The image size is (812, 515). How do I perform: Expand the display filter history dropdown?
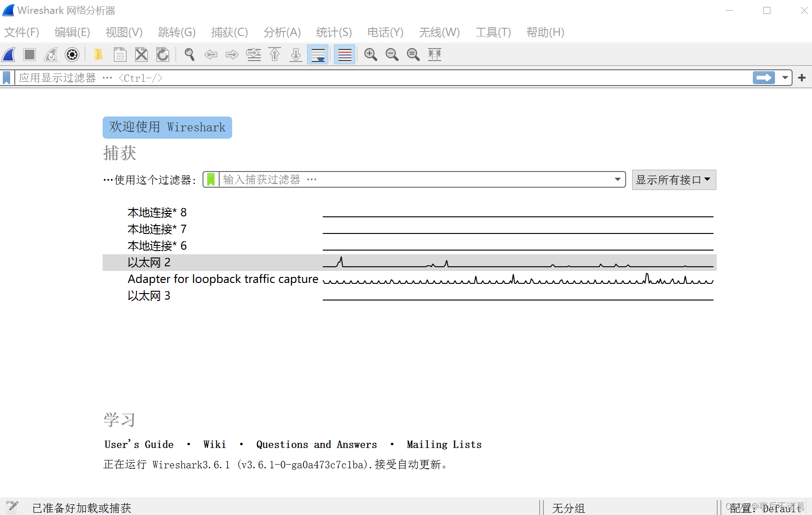[x=785, y=78]
